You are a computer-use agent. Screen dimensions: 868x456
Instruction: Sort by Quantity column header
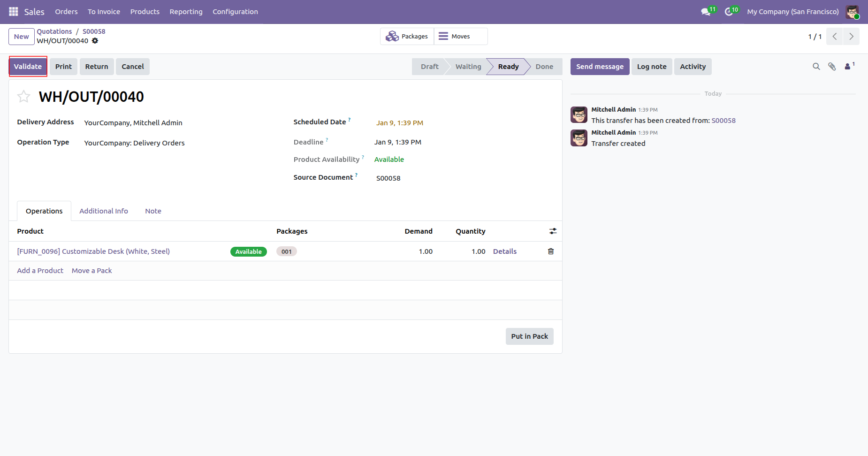pyautogui.click(x=471, y=231)
